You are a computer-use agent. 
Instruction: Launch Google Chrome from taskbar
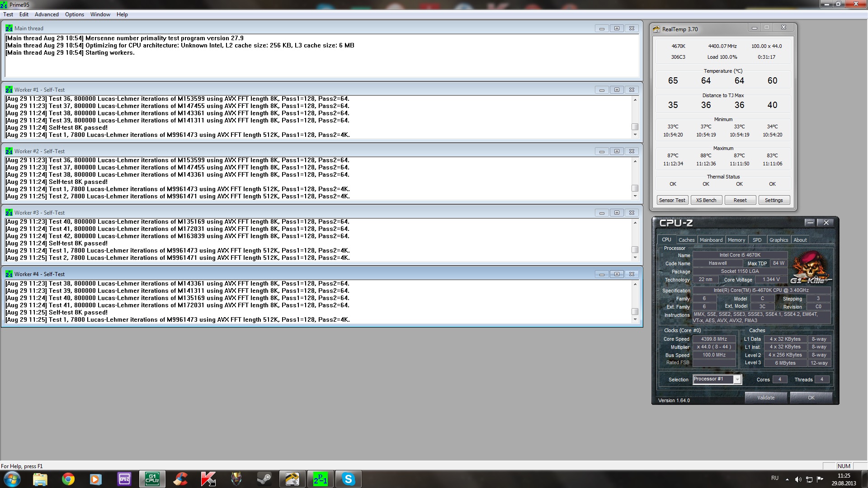(x=68, y=479)
